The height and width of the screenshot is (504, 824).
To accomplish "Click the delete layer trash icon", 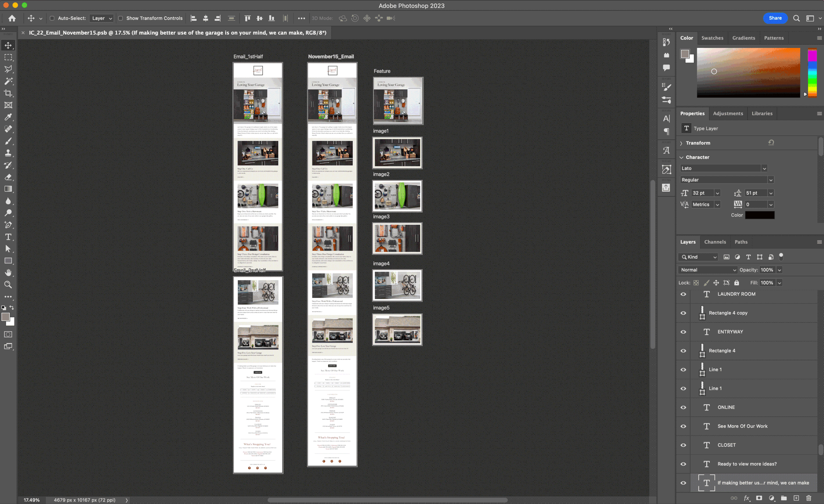I will point(809,498).
